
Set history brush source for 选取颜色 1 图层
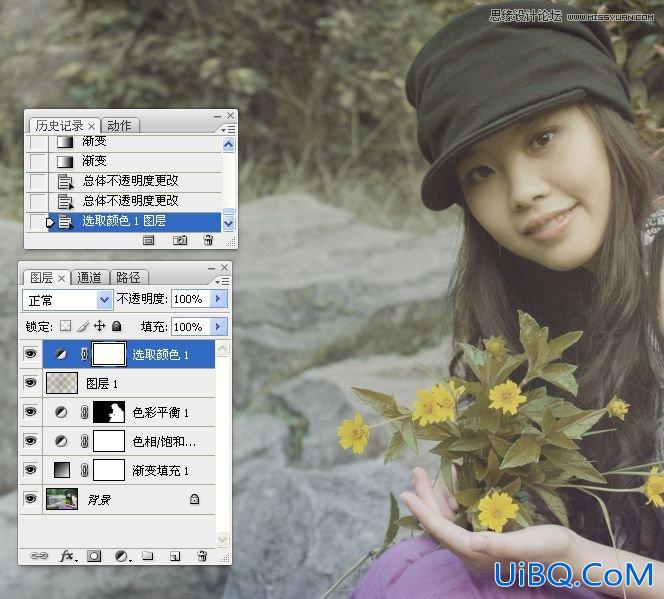pos(37,221)
